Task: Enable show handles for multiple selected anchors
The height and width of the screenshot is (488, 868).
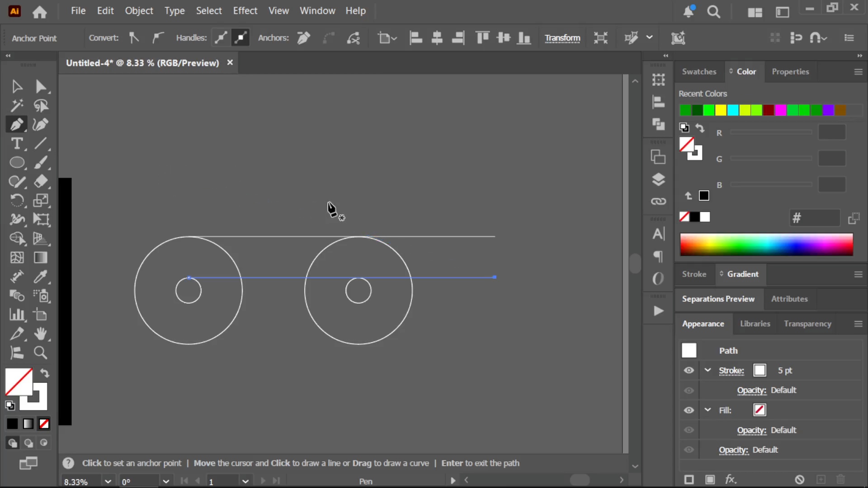Action: coord(221,38)
